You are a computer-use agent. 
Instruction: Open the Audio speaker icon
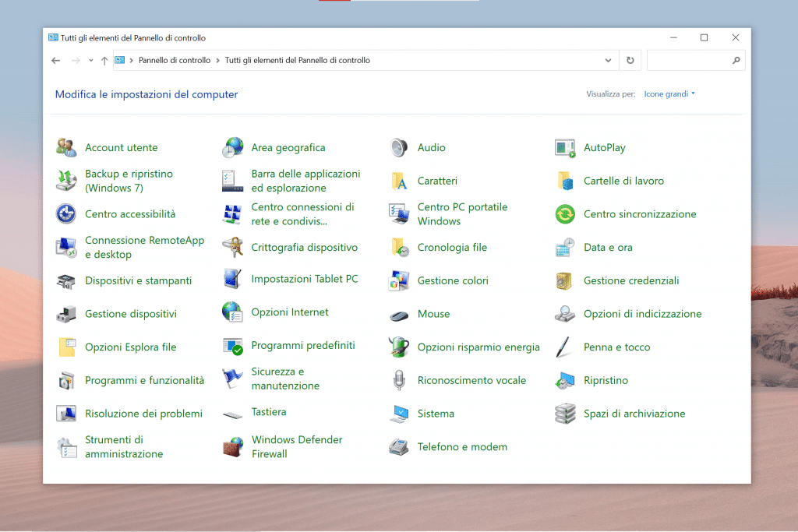pos(399,147)
